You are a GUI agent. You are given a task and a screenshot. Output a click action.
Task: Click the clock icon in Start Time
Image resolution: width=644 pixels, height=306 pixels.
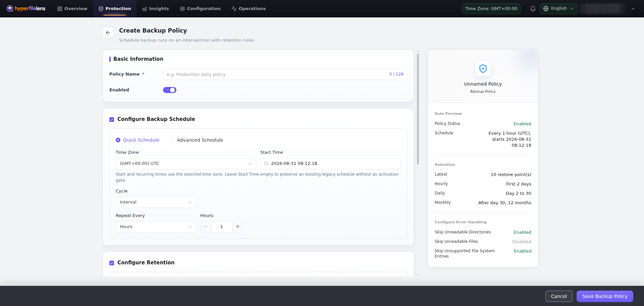point(266,164)
